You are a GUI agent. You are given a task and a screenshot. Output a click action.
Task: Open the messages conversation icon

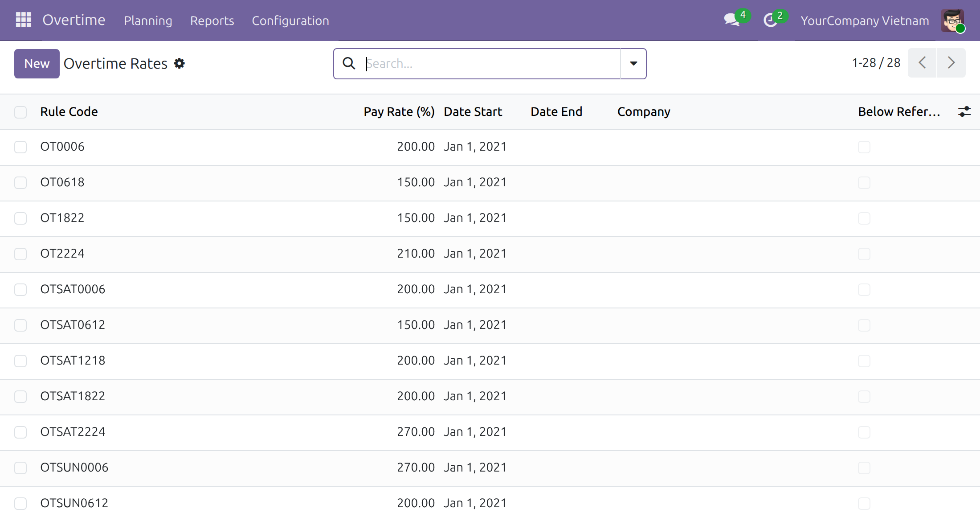[731, 20]
